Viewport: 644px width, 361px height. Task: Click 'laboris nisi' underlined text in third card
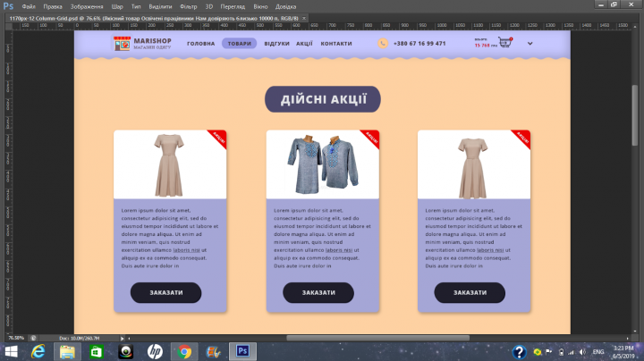pyautogui.click(x=490, y=250)
